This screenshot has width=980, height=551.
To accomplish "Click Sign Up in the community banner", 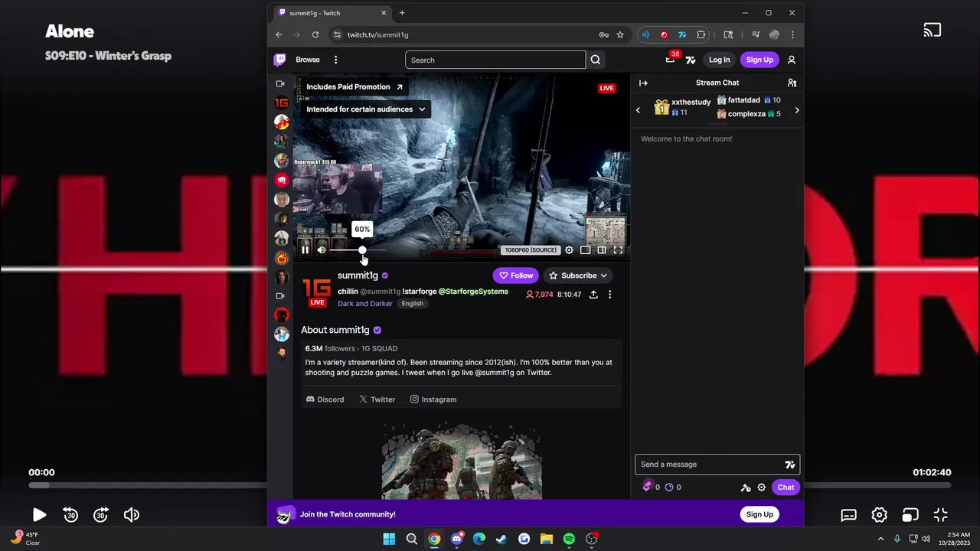I will point(759,514).
